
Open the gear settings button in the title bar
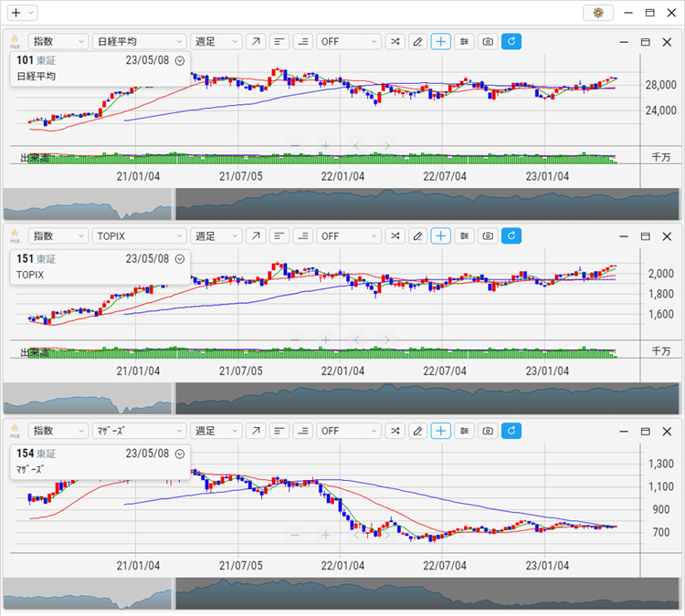click(598, 13)
